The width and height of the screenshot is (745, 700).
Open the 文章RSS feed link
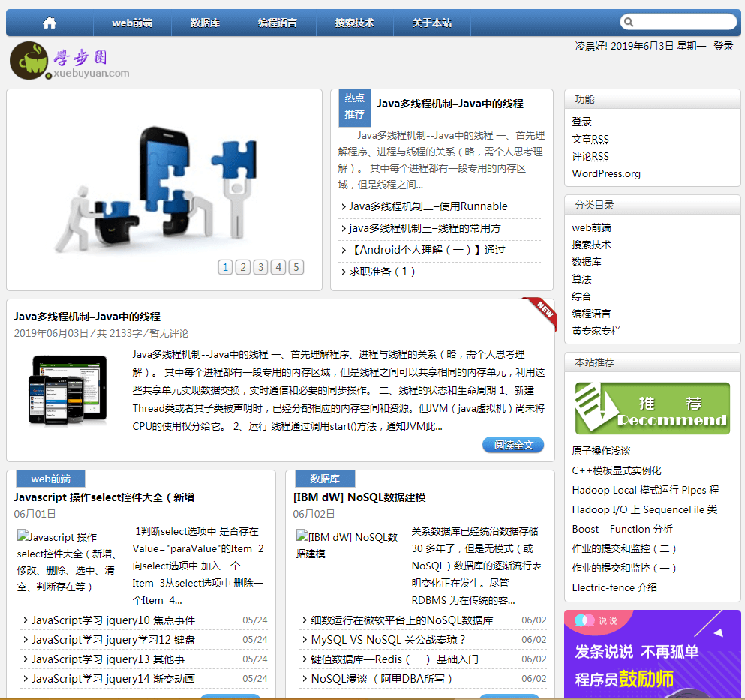point(592,139)
